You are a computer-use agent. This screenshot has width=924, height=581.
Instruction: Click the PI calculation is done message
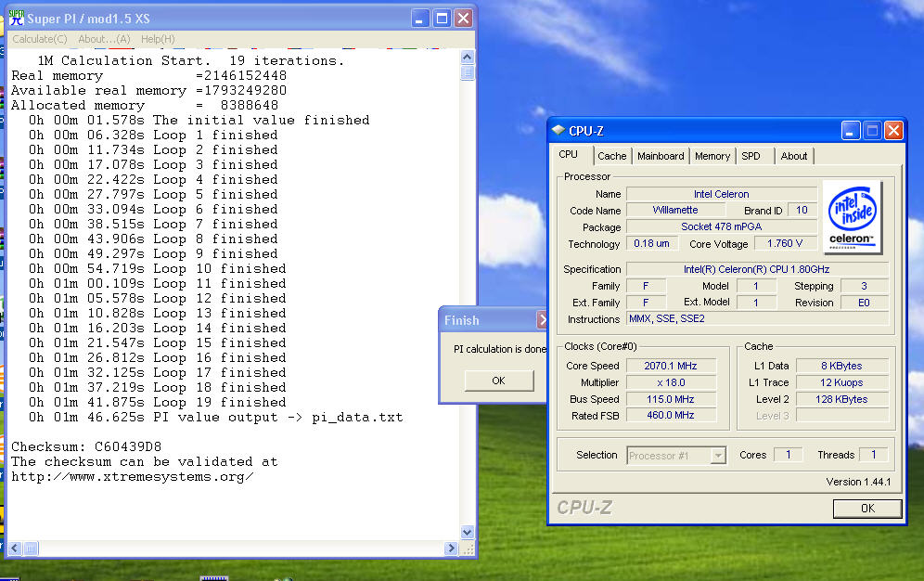(x=500, y=349)
